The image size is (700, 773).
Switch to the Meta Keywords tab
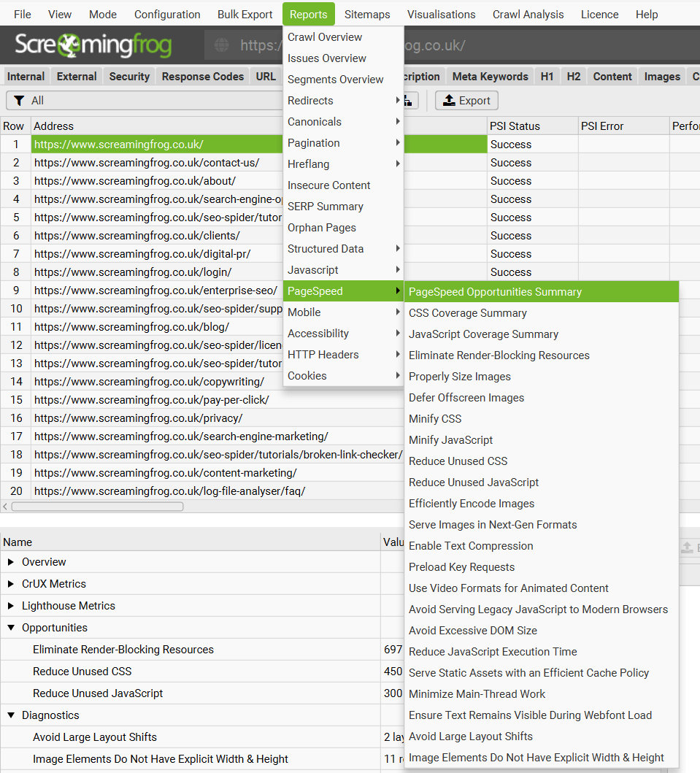click(490, 77)
